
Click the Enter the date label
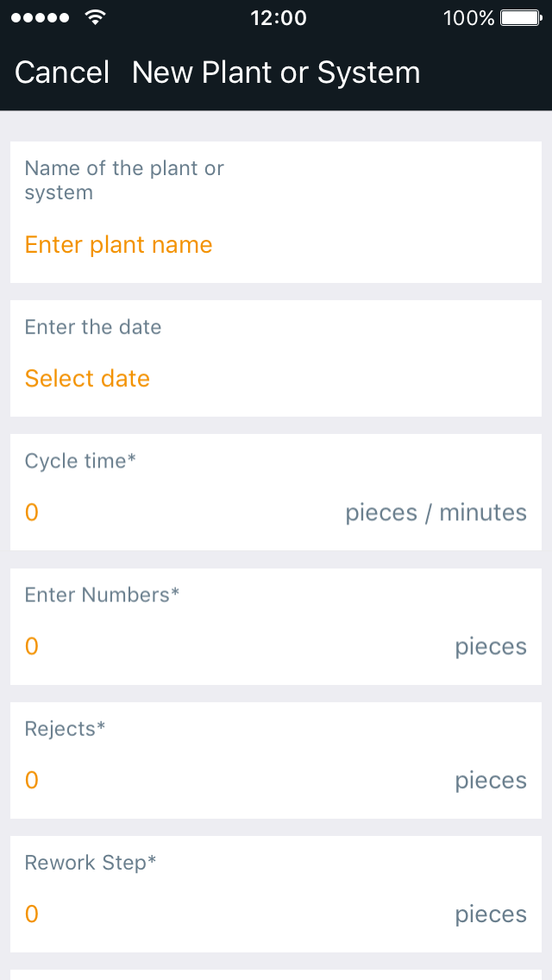tap(92, 327)
